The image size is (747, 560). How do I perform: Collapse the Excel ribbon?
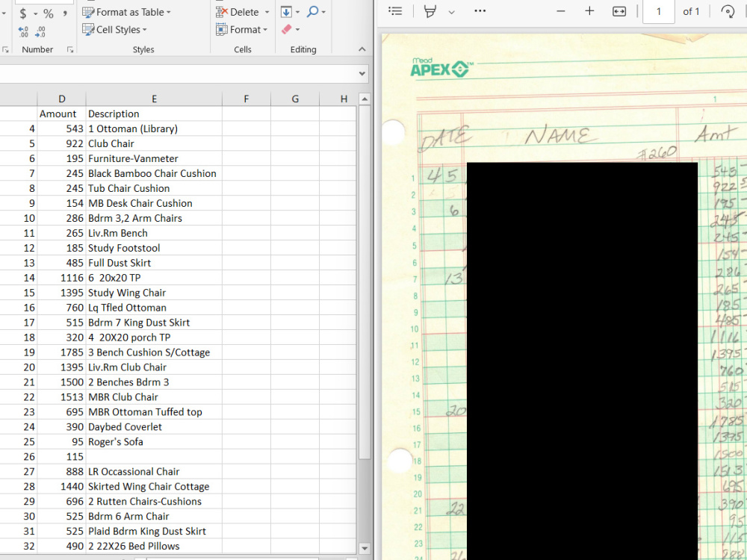point(362,49)
